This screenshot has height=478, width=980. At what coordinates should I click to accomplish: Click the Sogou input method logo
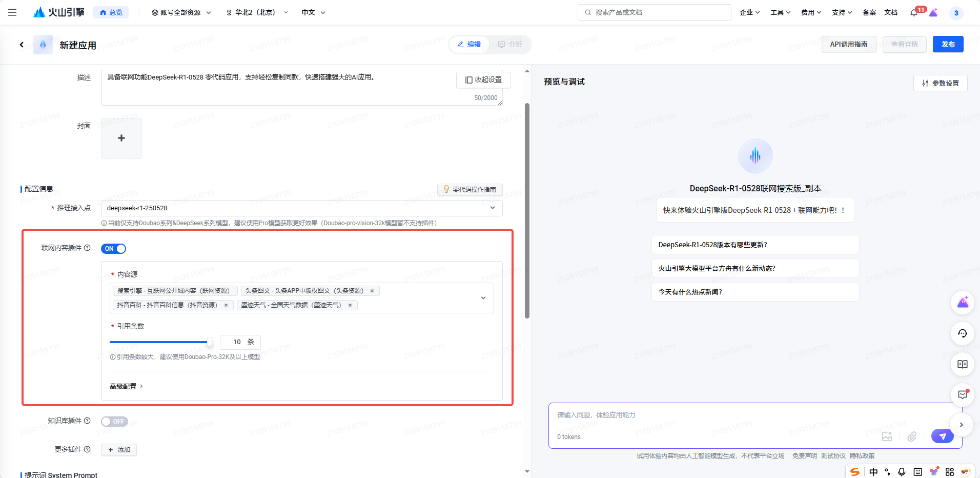click(x=855, y=472)
